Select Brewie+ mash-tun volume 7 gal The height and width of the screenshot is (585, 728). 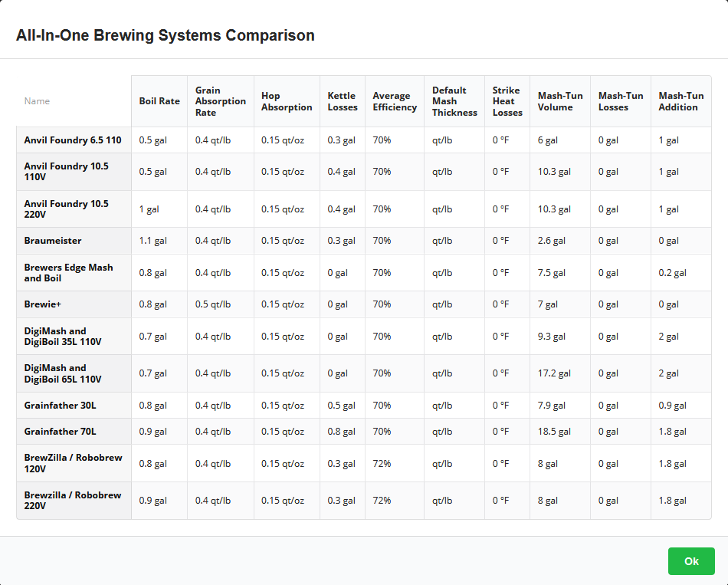[x=548, y=304]
